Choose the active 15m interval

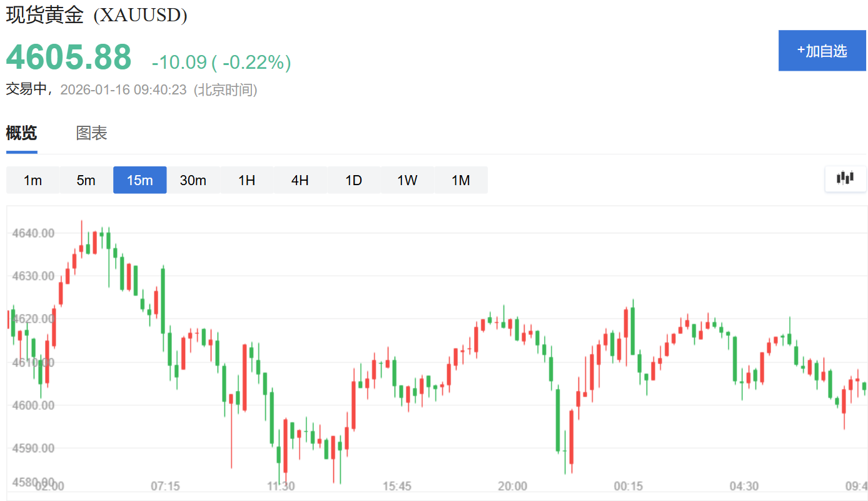[x=139, y=180]
